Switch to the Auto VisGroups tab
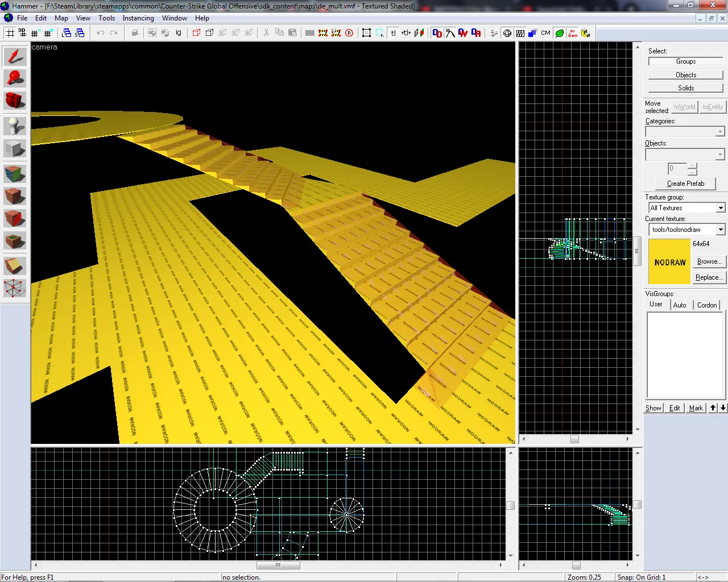 (680, 305)
